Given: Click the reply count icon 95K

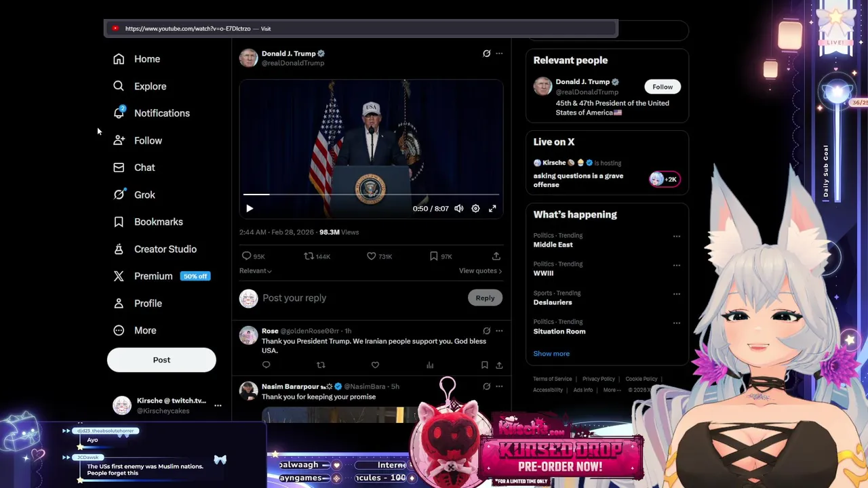Looking at the screenshot, I should (247, 256).
